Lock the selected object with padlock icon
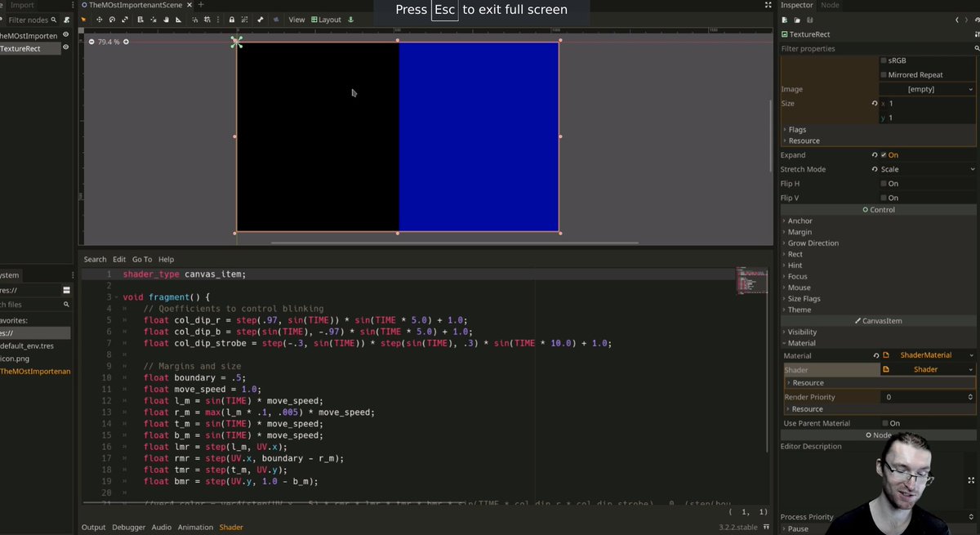 point(232,20)
